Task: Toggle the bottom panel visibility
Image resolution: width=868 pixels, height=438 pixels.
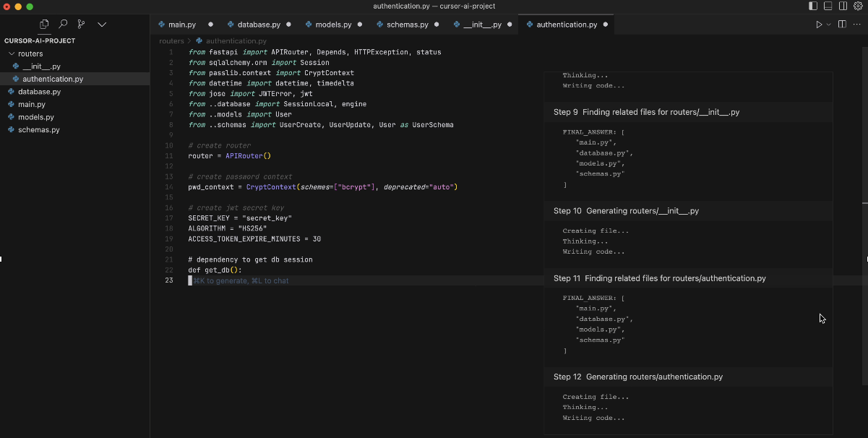Action: (828, 7)
